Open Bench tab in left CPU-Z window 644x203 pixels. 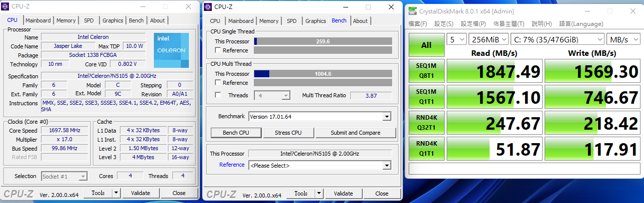pos(136,20)
